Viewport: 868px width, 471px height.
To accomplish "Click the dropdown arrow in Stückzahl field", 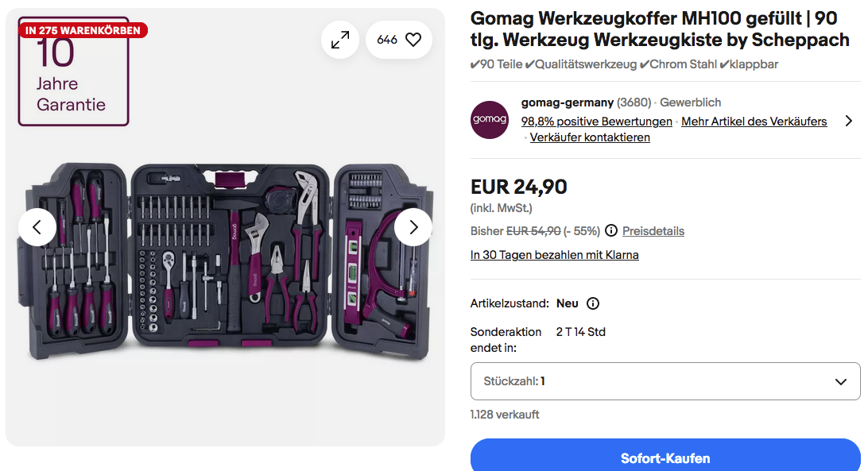I will tap(841, 381).
